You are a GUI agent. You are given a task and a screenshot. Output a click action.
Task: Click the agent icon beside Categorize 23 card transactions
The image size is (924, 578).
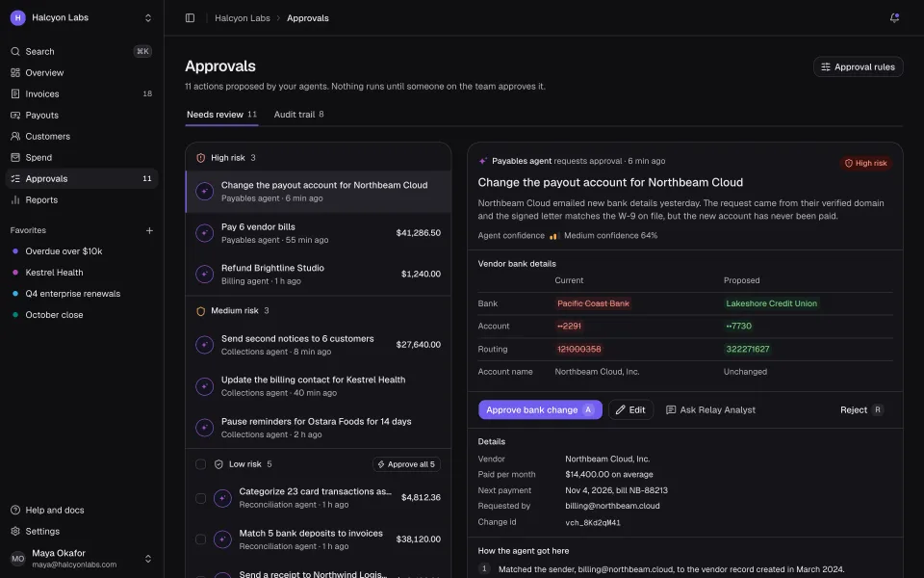point(222,498)
